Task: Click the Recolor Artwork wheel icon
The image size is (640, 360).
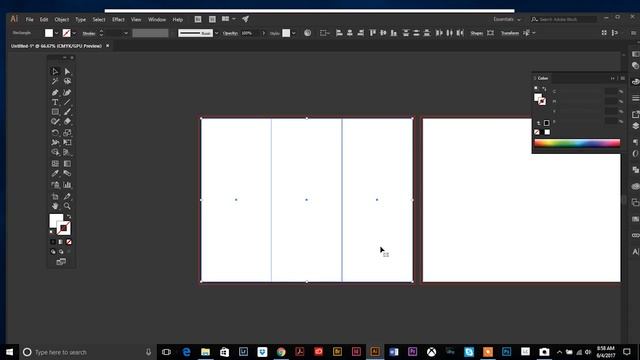Action: pos(307,33)
